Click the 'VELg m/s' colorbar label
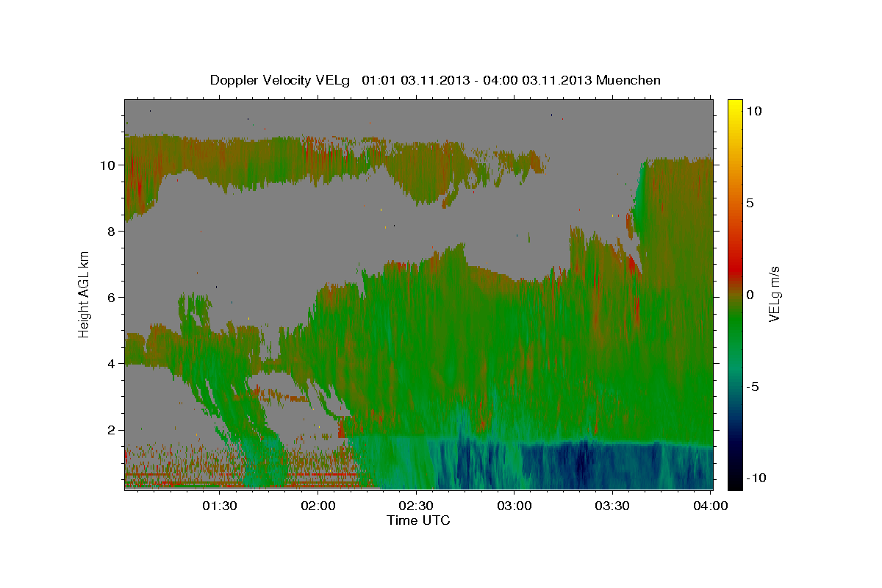Viewport: 882px width, 588px height. coord(774,294)
